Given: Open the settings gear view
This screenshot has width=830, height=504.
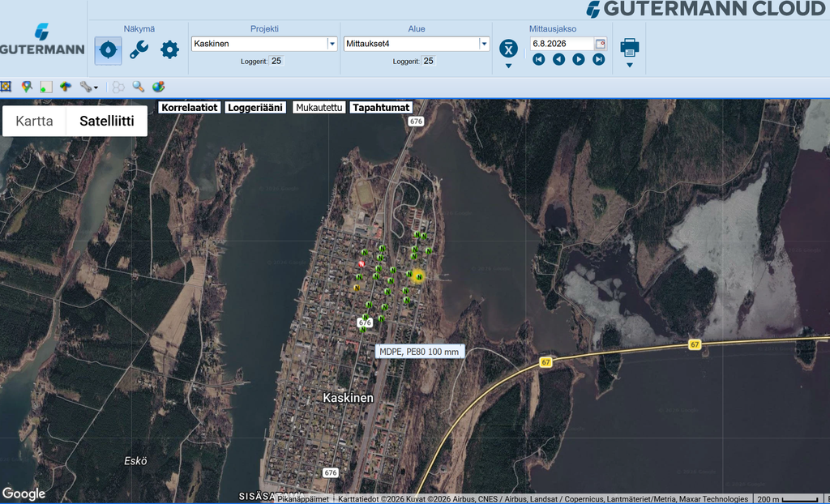Looking at the screenshot, I should coord(169,49).
